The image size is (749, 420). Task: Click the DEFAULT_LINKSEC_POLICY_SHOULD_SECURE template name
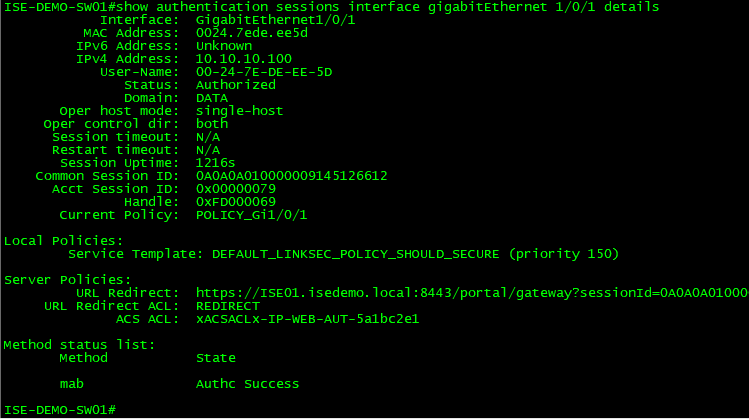click(x=355, y=254)
